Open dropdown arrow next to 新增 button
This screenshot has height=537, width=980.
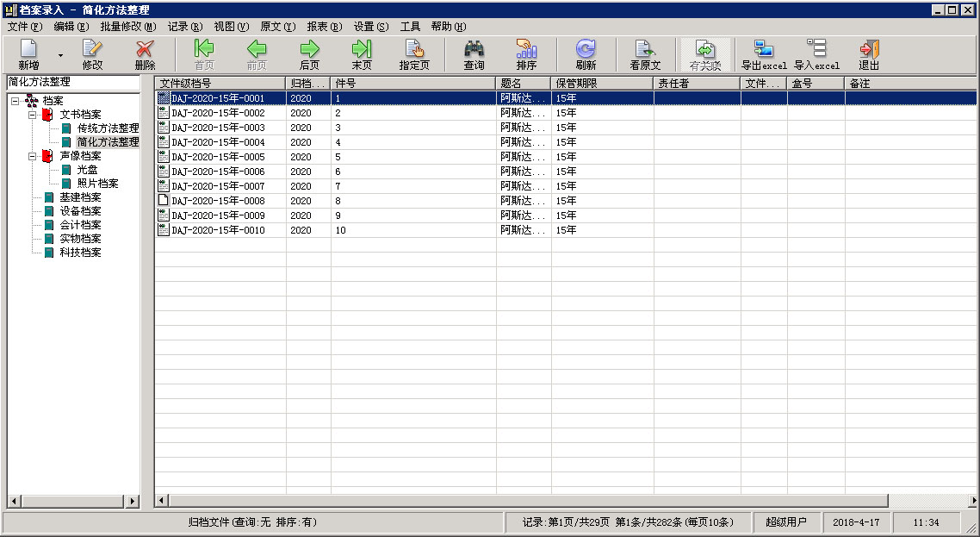click(x=60, y=55)
